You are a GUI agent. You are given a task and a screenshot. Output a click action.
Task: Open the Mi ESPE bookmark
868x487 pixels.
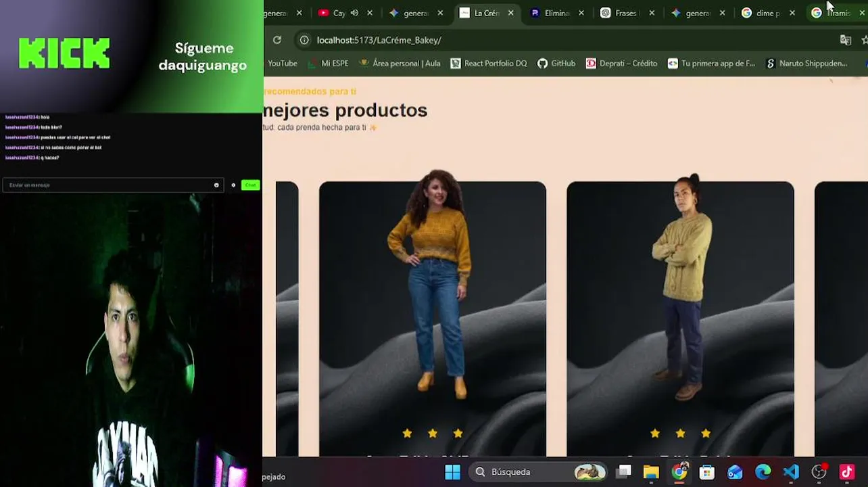328,64
